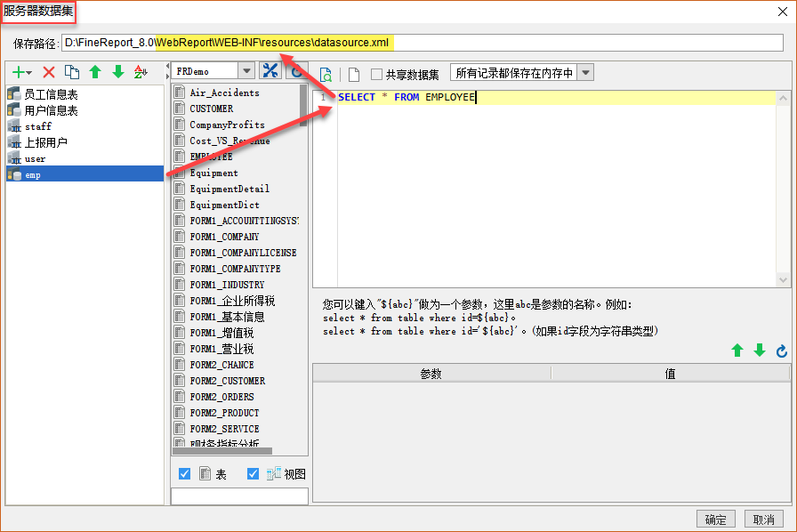Select the CUSTOMER table
Viewport: 797px width, 532px height.
coord(212,109)
